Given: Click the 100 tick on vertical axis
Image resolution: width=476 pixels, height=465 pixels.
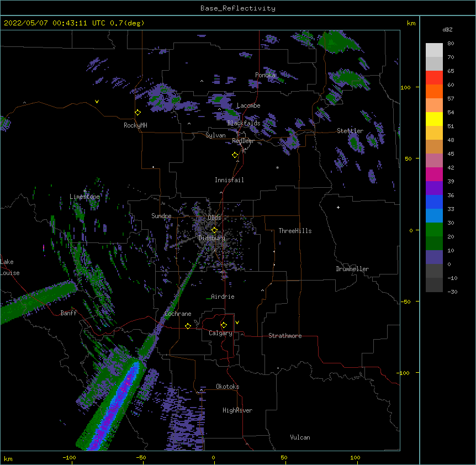Looking at the screenshot, I should coord(405,87).
